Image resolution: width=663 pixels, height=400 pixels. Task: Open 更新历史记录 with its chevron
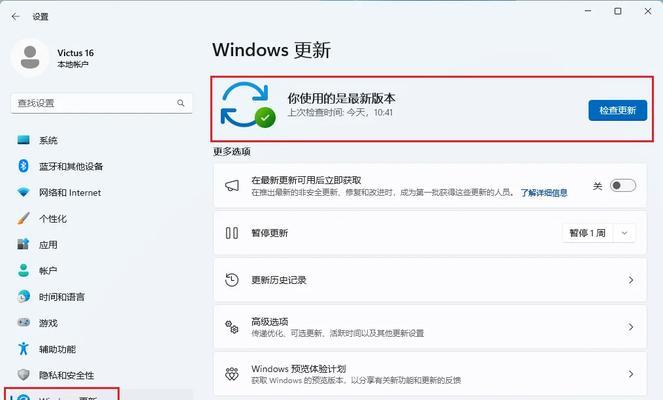pyautogui.click(x=630, y=280)
